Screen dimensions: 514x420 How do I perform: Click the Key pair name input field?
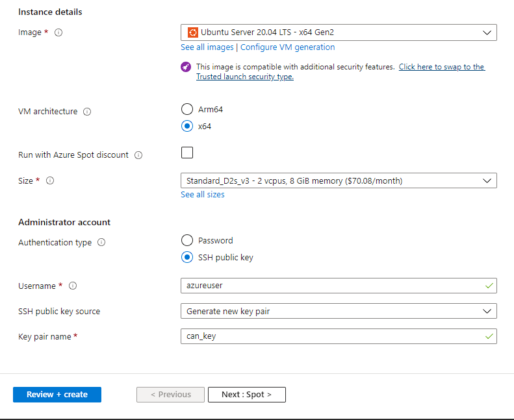[x=331, y=336]
